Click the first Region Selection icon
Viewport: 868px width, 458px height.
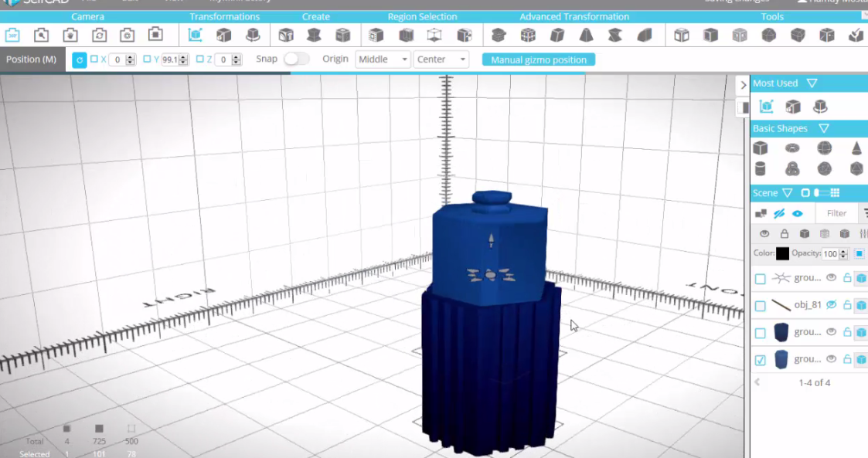click(376, 36)
